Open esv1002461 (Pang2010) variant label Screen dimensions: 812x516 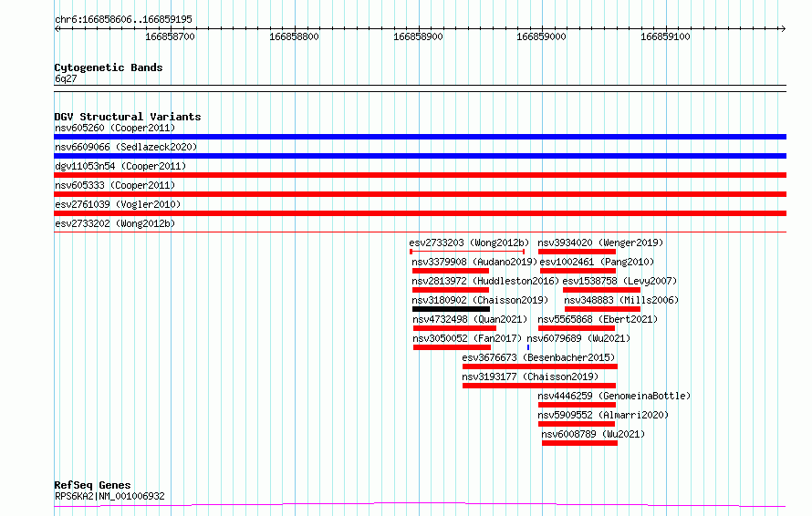[x=597, y=262]
